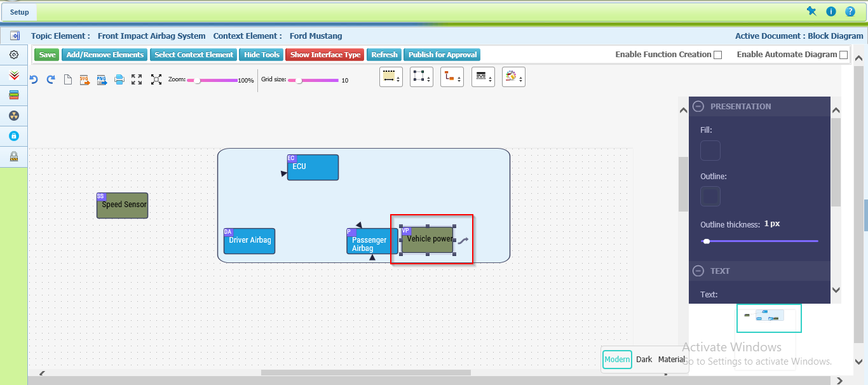The height and width of the screenshot is (385, 868).
Task: Collapse the PRESENTATION section
Action: 698,107
